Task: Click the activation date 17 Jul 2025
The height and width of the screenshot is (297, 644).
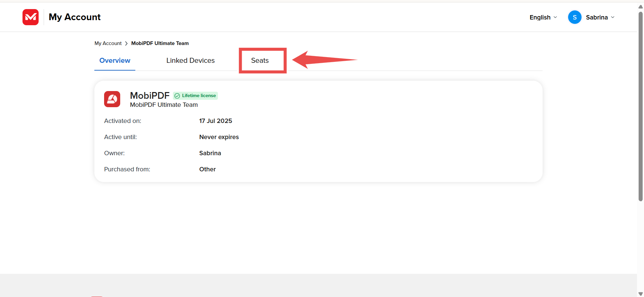Action: click(x=216, y=121)
